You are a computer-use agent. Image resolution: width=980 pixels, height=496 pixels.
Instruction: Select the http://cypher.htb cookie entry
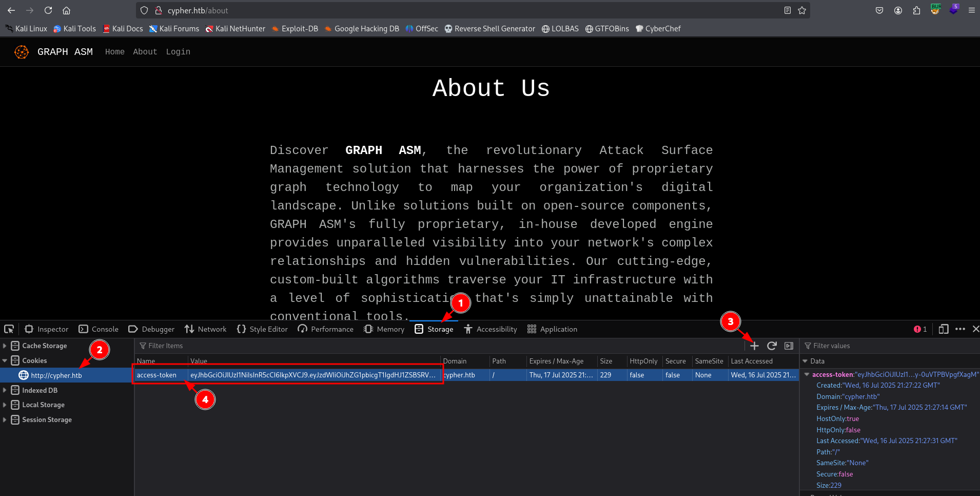[56, 375]
